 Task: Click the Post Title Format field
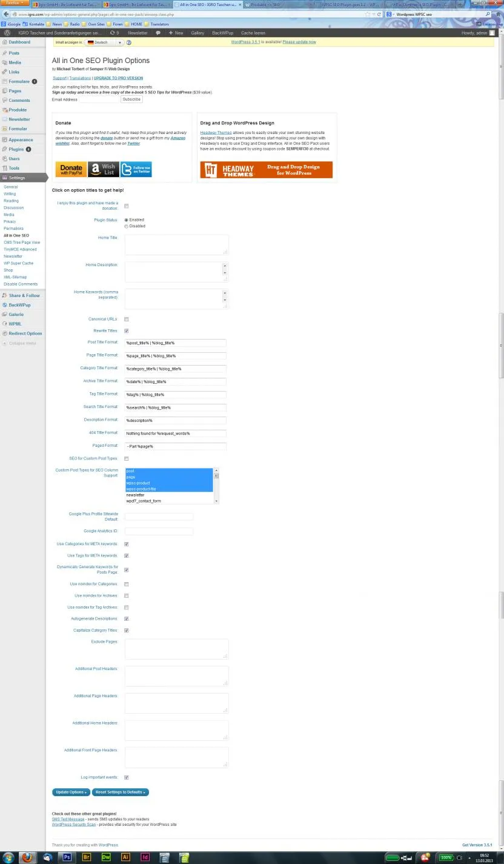click(x=176, y=343)
